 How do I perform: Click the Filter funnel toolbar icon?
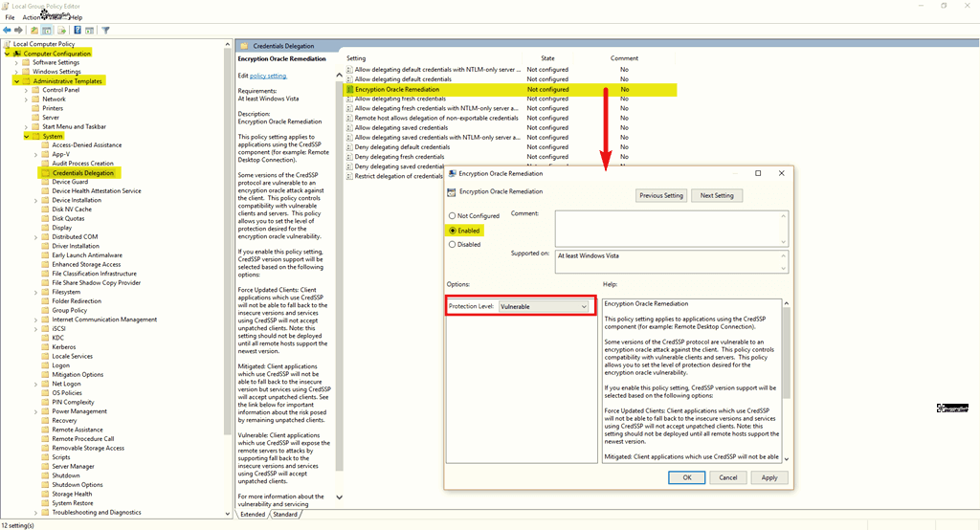pyautogui.click(x=105, y=30)
